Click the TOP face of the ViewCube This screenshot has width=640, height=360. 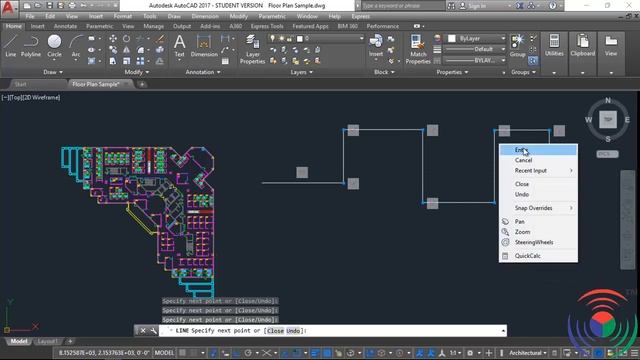pos(608,120)
